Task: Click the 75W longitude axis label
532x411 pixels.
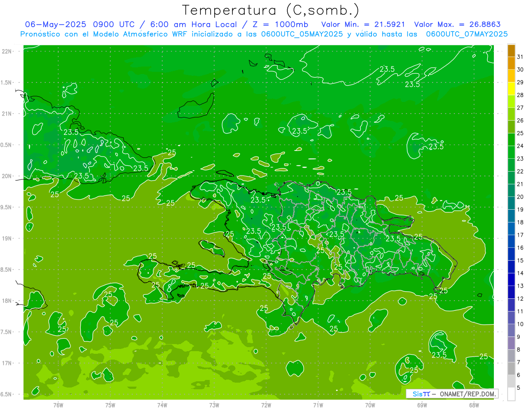Action: (x=110, y=405)
